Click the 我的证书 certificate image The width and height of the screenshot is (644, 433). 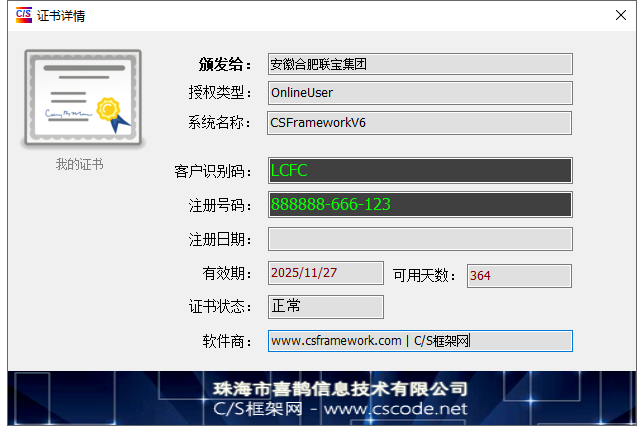click(x=83, y=97)
